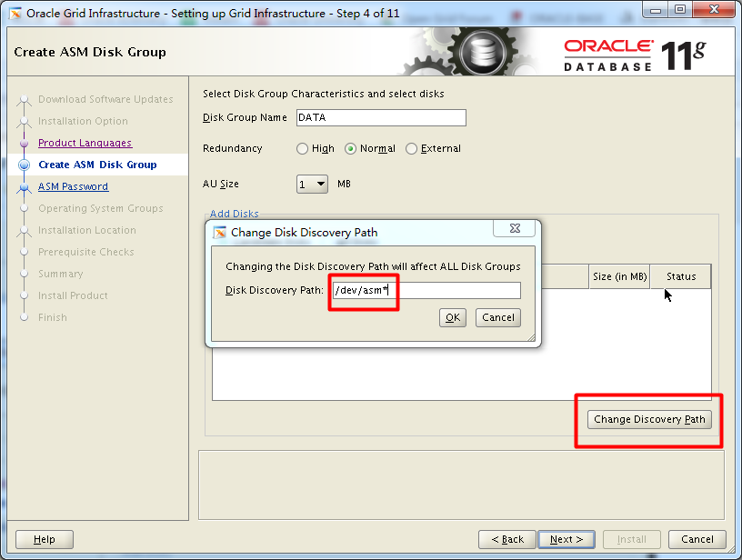The image size is (742, 560).
Task: Click the empty message area at the bottom
Action: tap(461, 485)
